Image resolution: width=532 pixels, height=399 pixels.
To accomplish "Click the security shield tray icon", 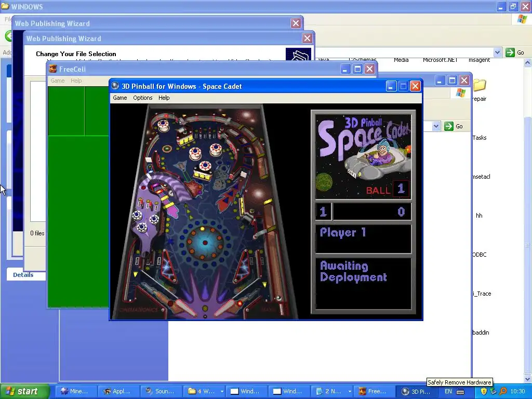I will tap(484, 391).
